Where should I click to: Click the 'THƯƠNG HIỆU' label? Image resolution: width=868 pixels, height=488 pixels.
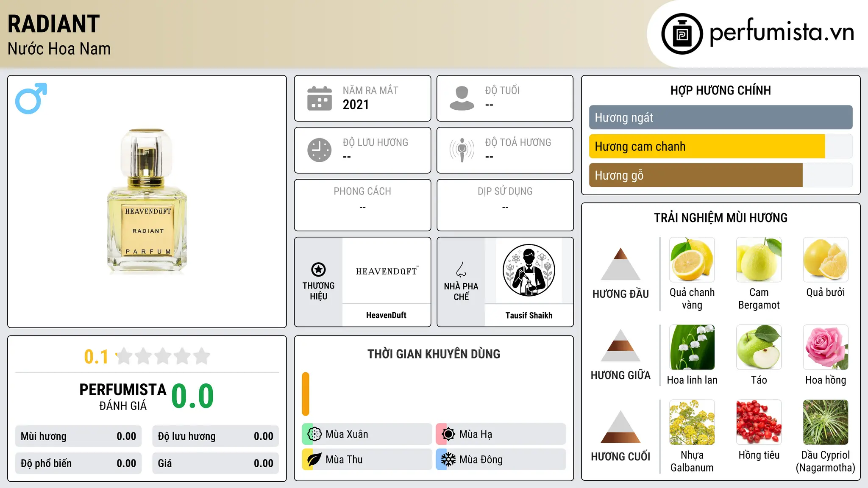point(319,291)
